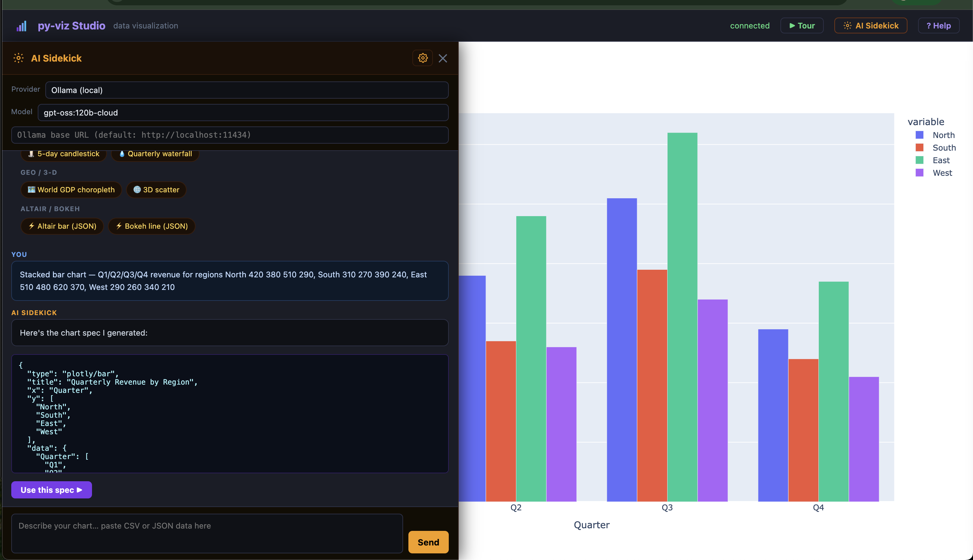Image resolution: width=973 pixels, height=560 pixels.
Task: Select the World GDP choropleth example
Action: tap(71, 190)
